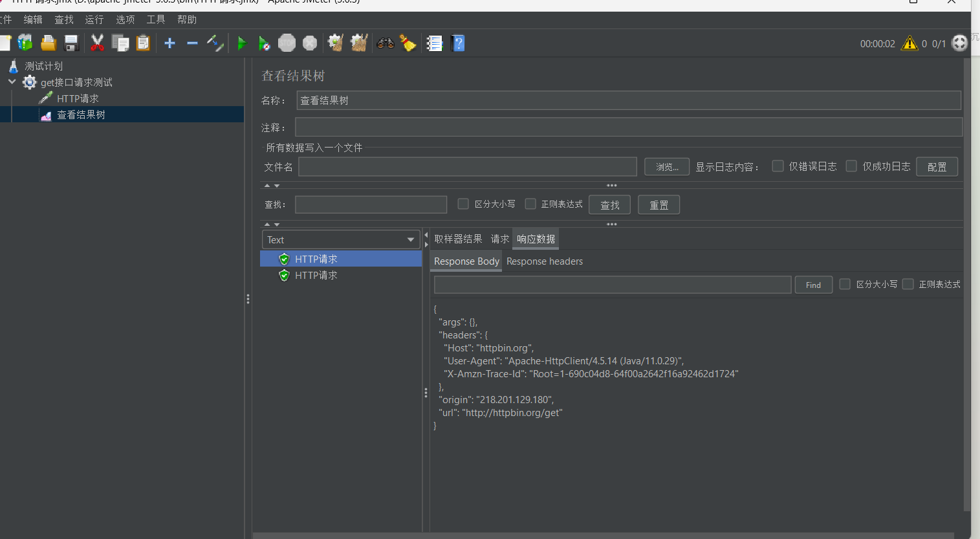Image resolution: width=980 pixels, height=539 pixels.
Task: Enable 仅错误日志 checkbox
Action: click(778, 166)
